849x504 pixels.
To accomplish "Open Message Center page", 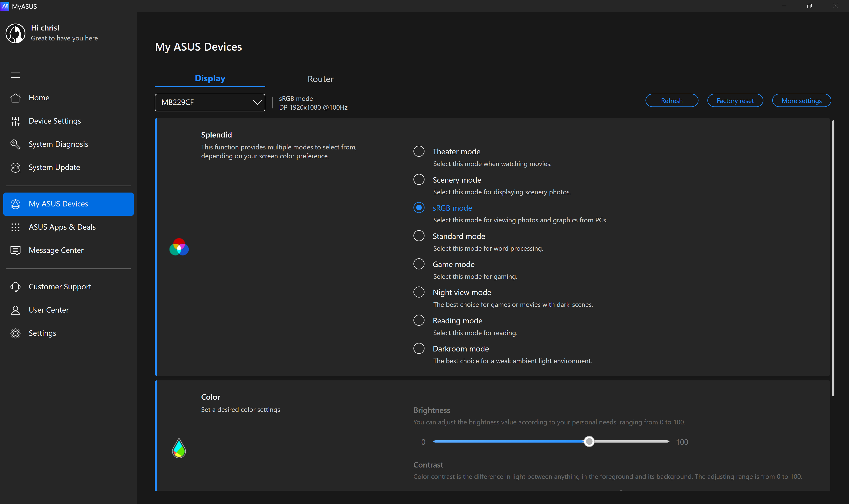I will (x=68, y=250).
